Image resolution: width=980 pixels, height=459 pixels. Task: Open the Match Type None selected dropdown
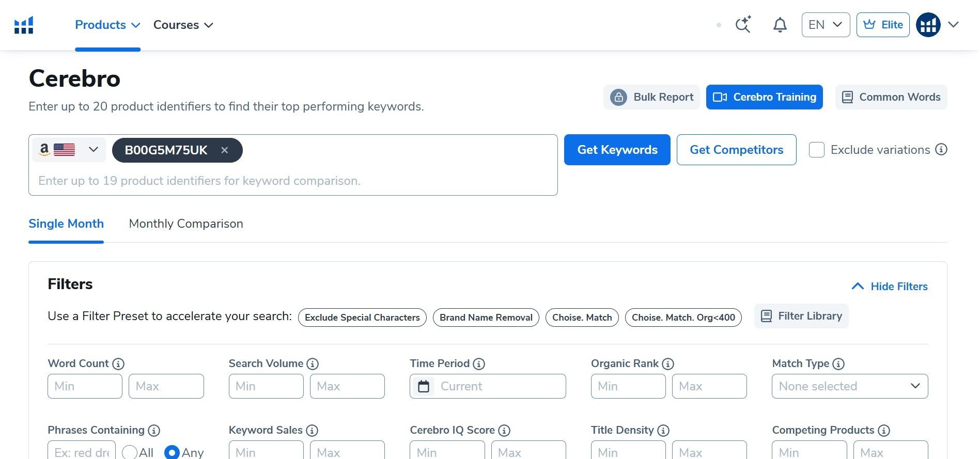850,386
